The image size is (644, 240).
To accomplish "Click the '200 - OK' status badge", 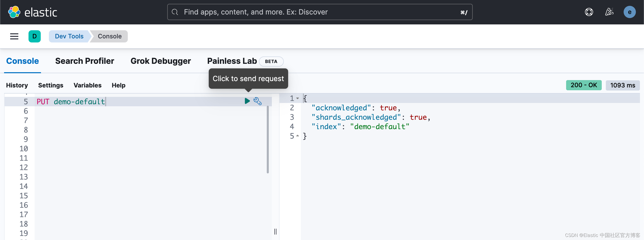I will 583,85.
